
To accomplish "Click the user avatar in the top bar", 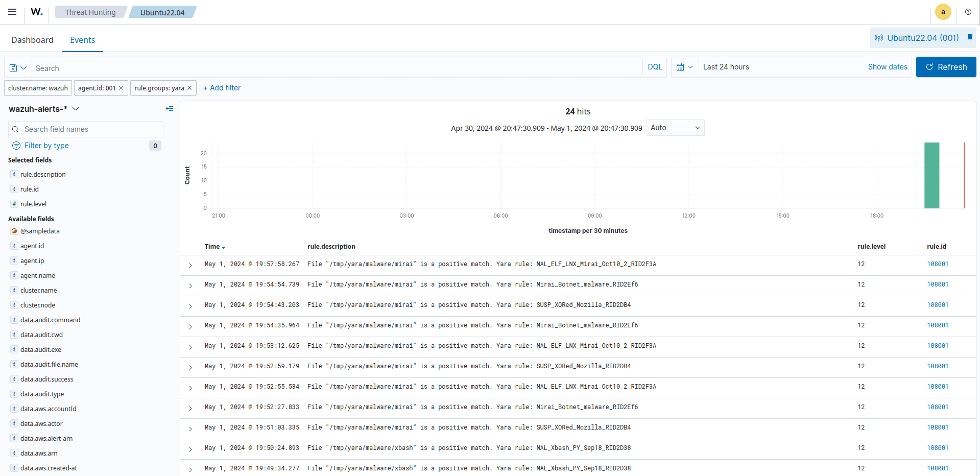I will click(943, 12).
